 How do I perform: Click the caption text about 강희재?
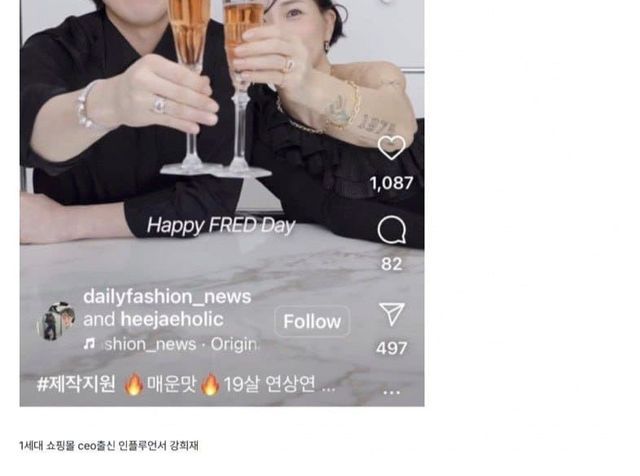point(109,446)
